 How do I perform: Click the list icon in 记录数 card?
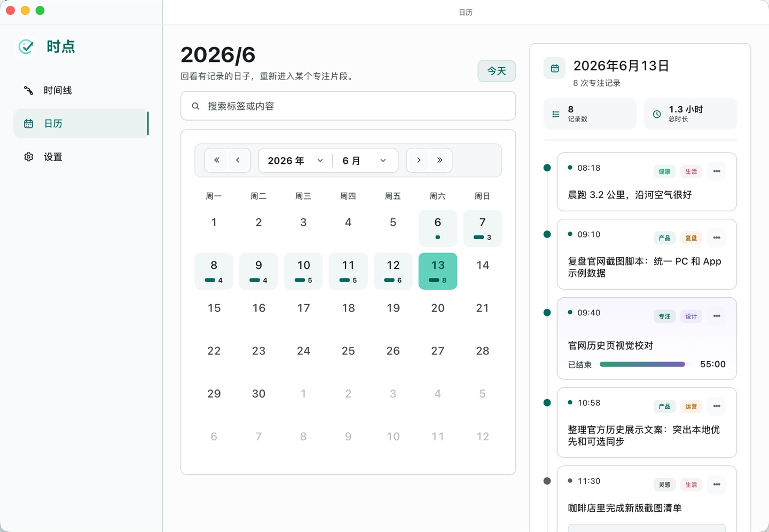pyautogui.click(x=556, y=114)
